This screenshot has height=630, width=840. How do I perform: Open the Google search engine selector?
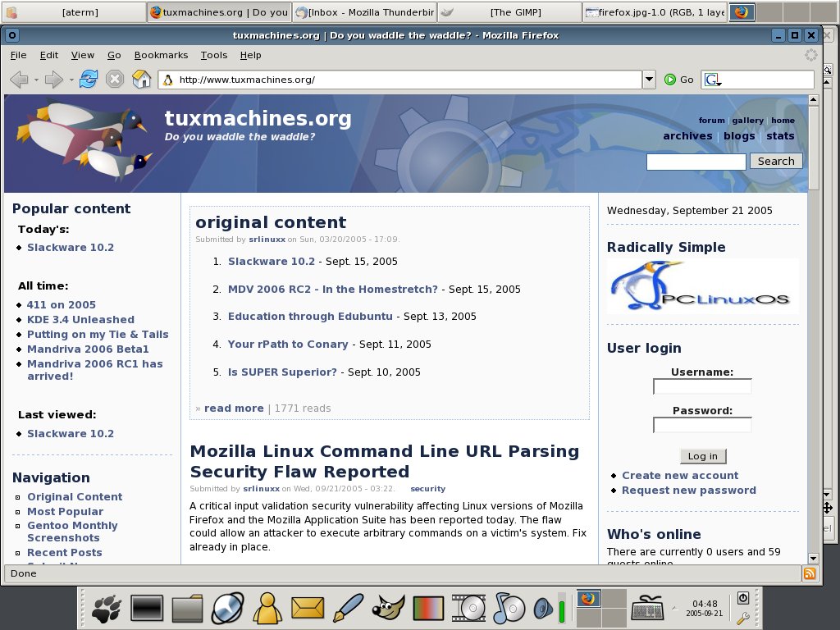[714, 80]
